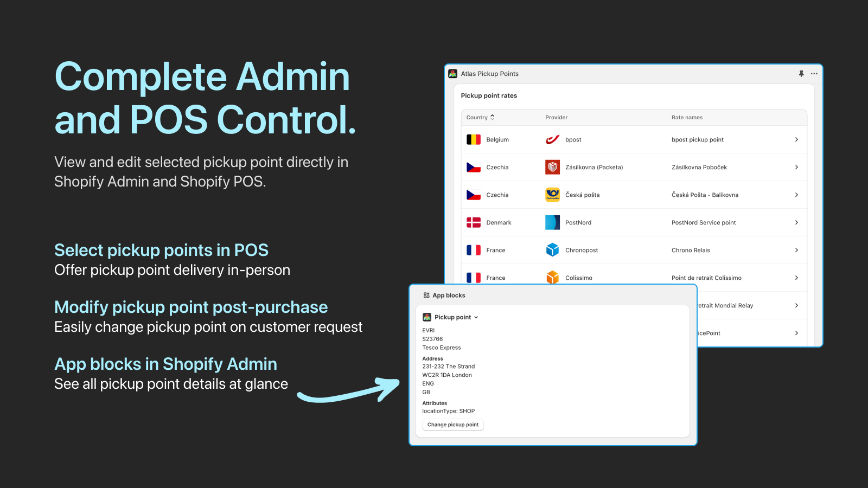Click the Česká pošta provider logo
868x488 pixels.
(552, 195)
